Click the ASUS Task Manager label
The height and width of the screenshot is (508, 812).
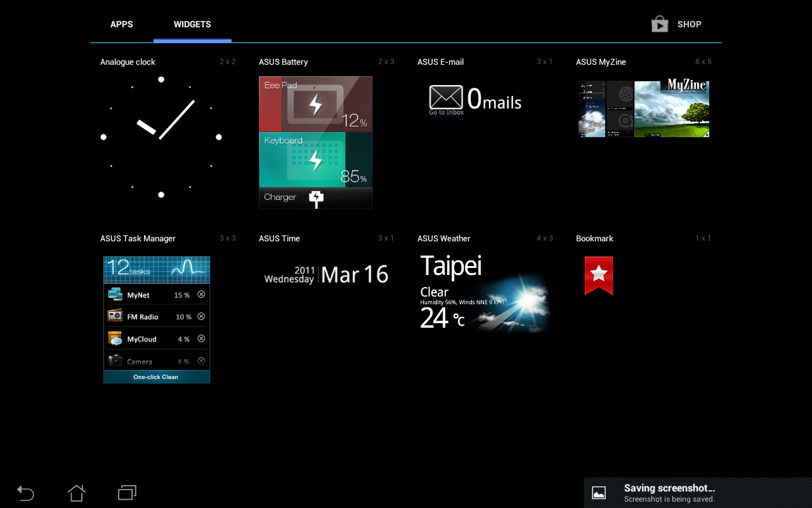[138, 238]
